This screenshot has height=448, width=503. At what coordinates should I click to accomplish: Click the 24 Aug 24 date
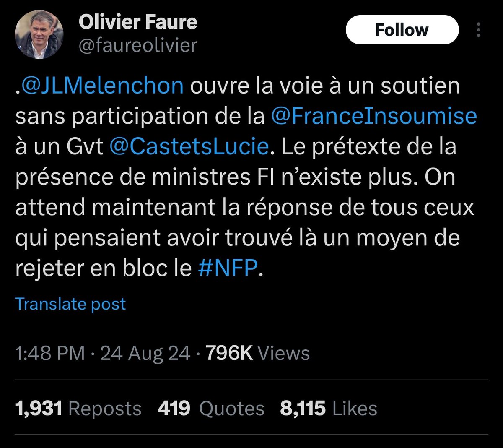145,353
